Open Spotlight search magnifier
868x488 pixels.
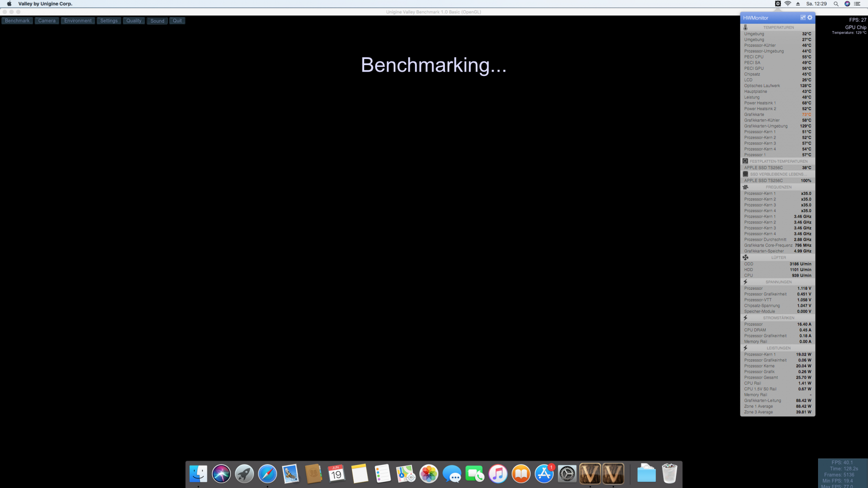coord(836,4)
